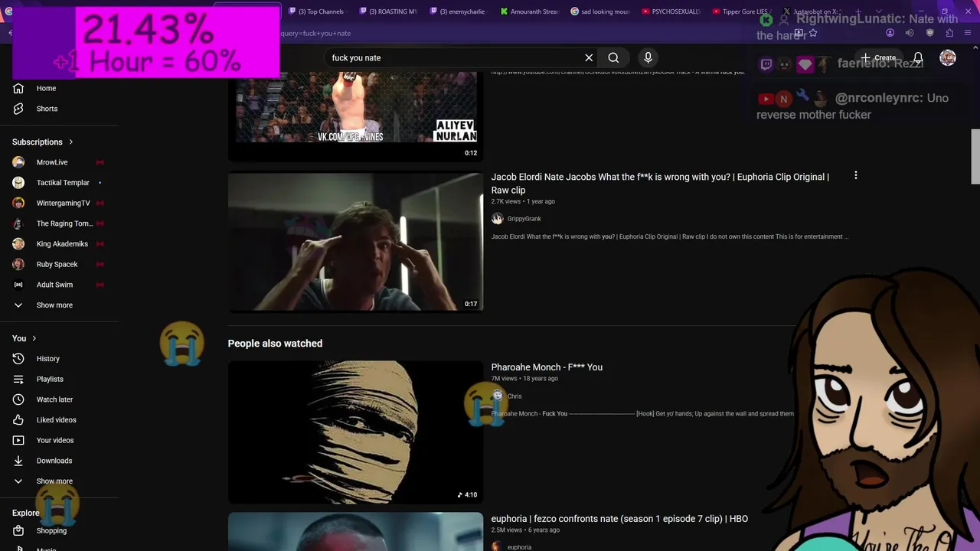Open three-dot menu for Jacob Elordi video
The height and width of the screenshot is (551, 980).
point(856,176)
